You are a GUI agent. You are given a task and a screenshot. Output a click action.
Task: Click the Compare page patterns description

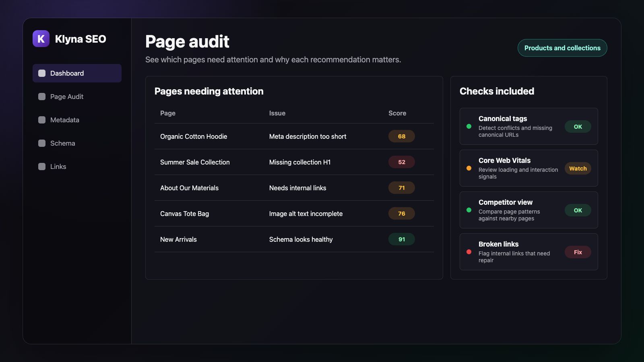509,215
